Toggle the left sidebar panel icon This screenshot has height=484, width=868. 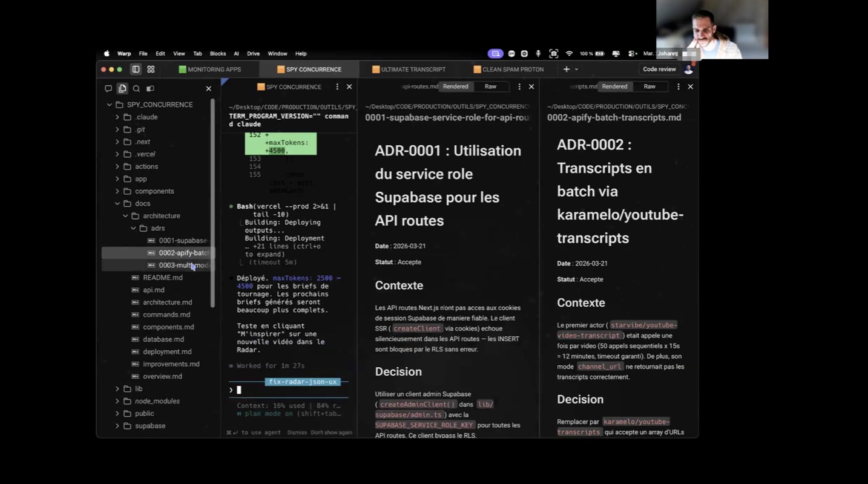136,70
